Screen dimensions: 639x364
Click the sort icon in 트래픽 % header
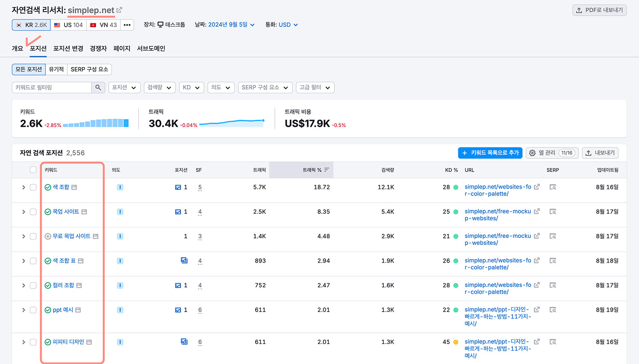pyautogui.click(x=327, y=170)
